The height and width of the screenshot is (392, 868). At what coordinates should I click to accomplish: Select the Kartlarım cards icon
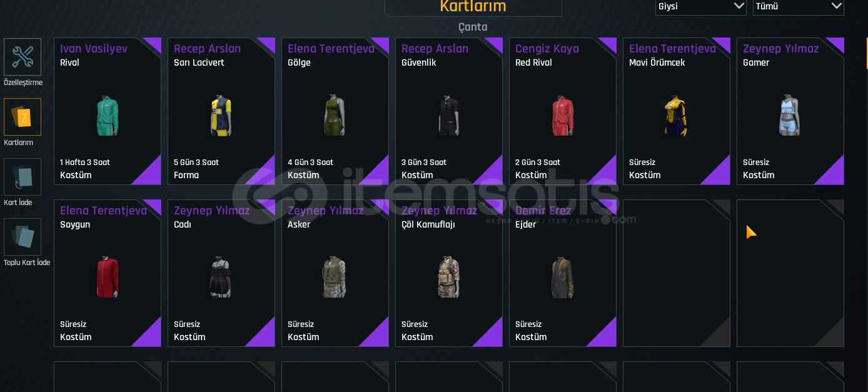click(23, 117)
